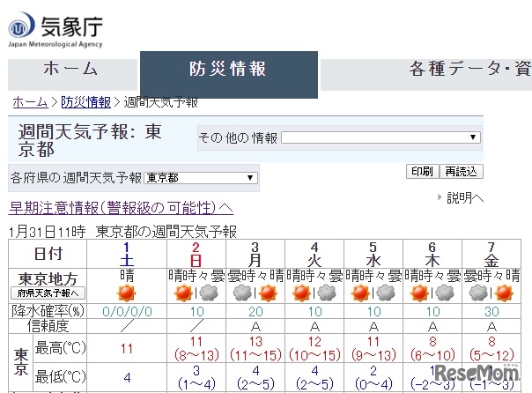The height and width of the screenshot is (393, 532).
Task: Click the sun icon under Friday 7
Action: [504, 293]
